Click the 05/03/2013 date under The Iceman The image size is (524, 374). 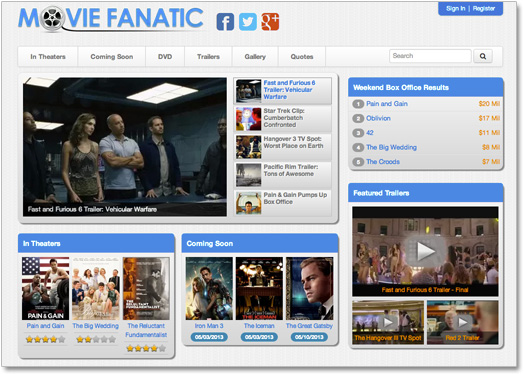pyautogui.click(x=259, y=337)
